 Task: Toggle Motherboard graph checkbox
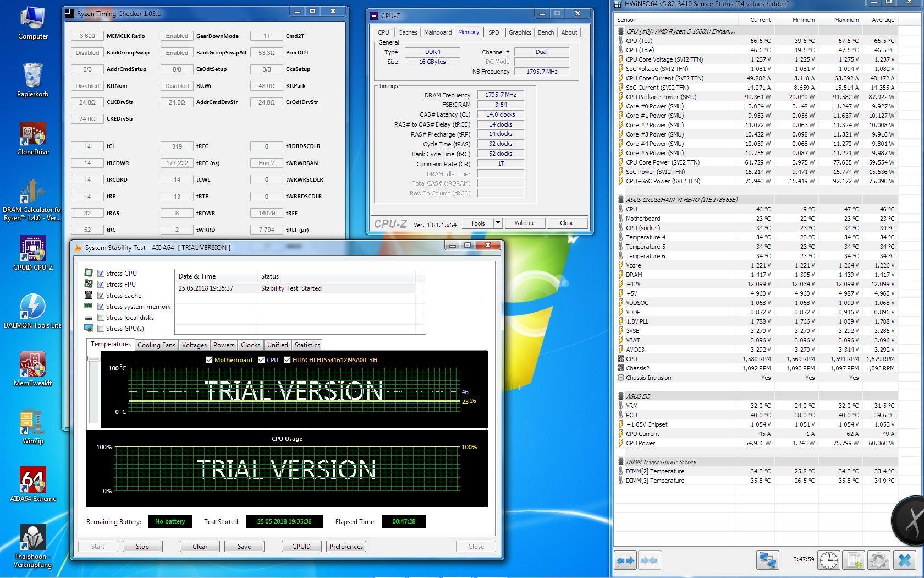[209, 360]
